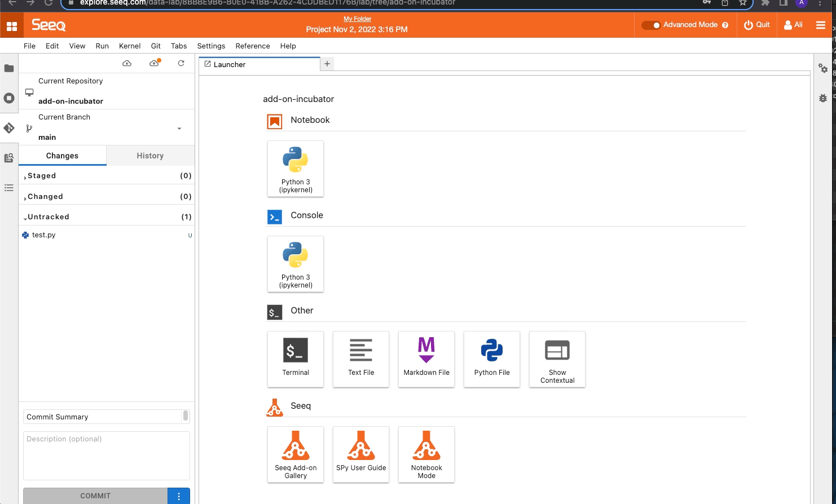836x504 pixels.
Task: Open the Seeq Add-on Gallery
Action: click(x=296, y=454)
